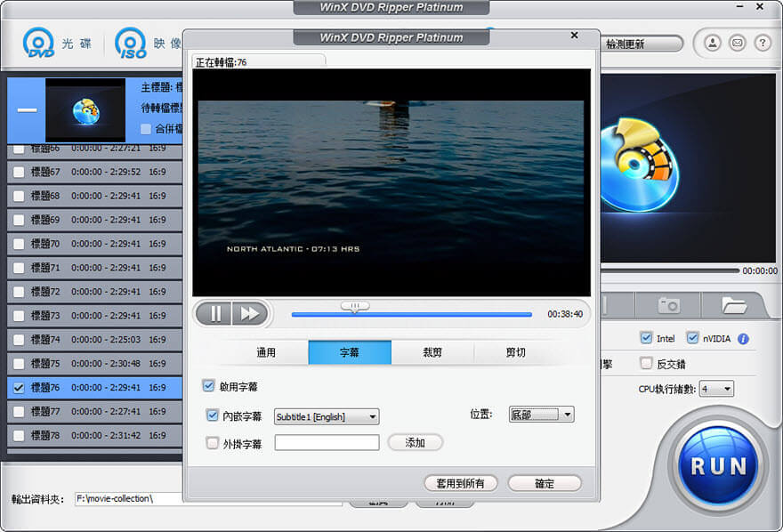Switch to the 通用 tab
The height and width of the screenshot is (532, 783).
(266, 352)
